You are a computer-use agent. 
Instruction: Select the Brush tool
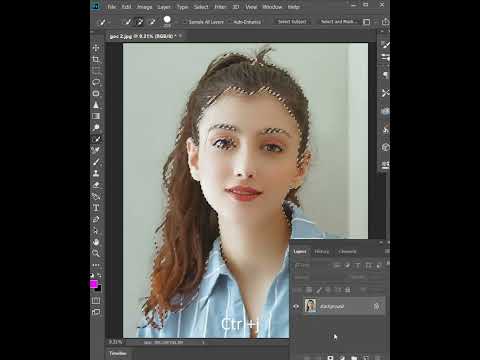[96, 162]
